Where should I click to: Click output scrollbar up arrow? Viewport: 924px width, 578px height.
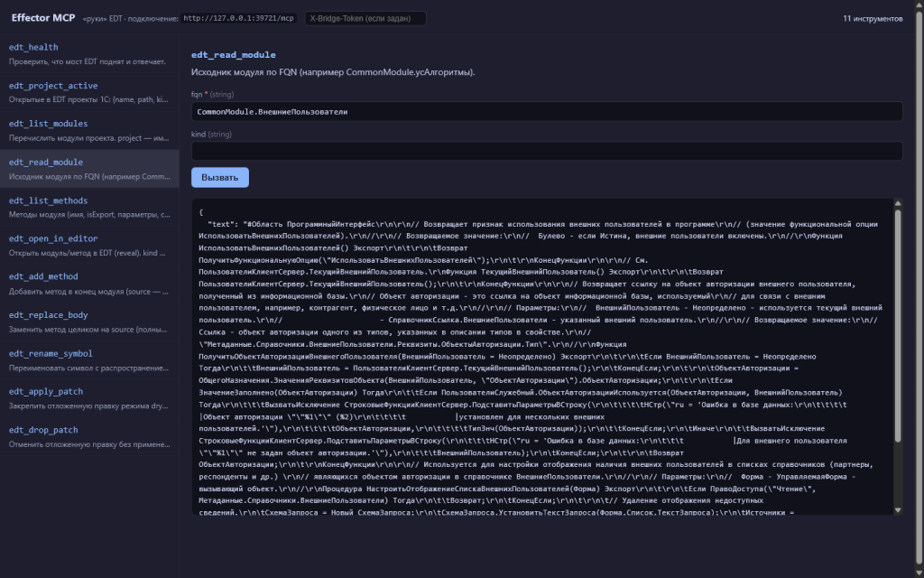[898, 203]
